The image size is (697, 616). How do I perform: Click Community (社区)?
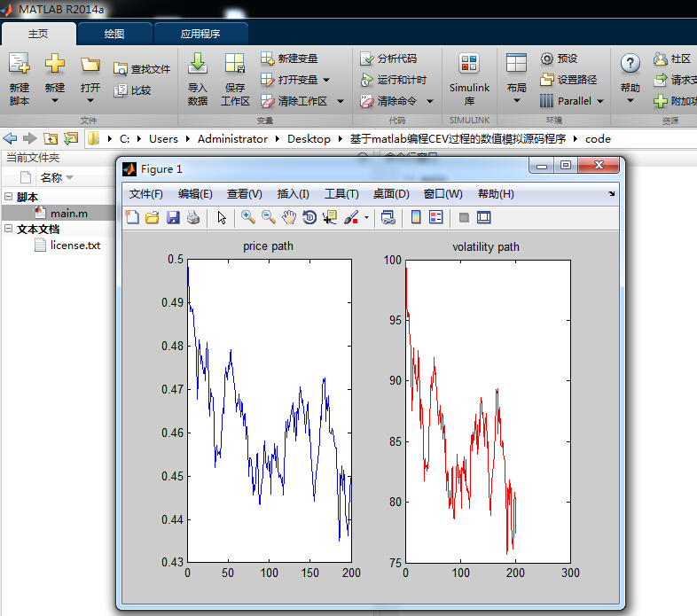pyautogui.click(x=672, y=58)
